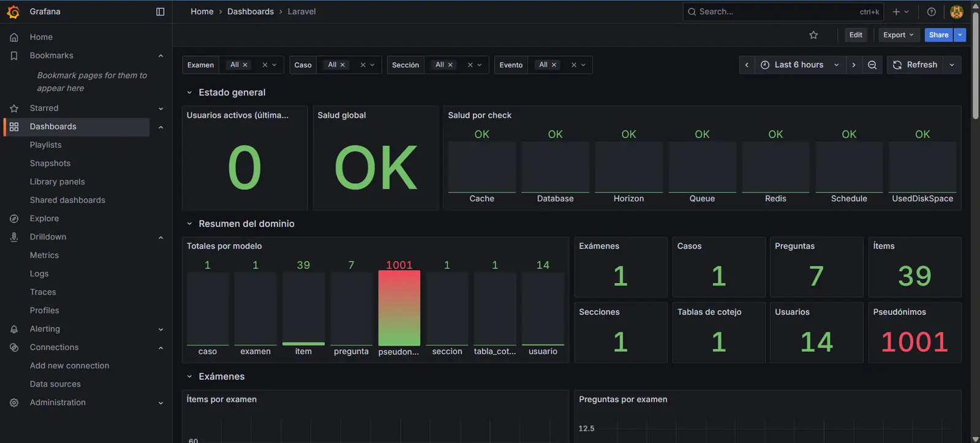Expand the Starred section chevron

click(x=160, y=108)
